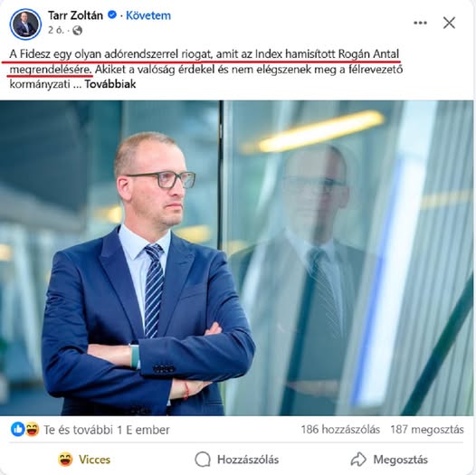Open the post timestamp 2 ó.
Viewport: 476px width, 475px height.
pyautogui.click(x=56, y=31)
